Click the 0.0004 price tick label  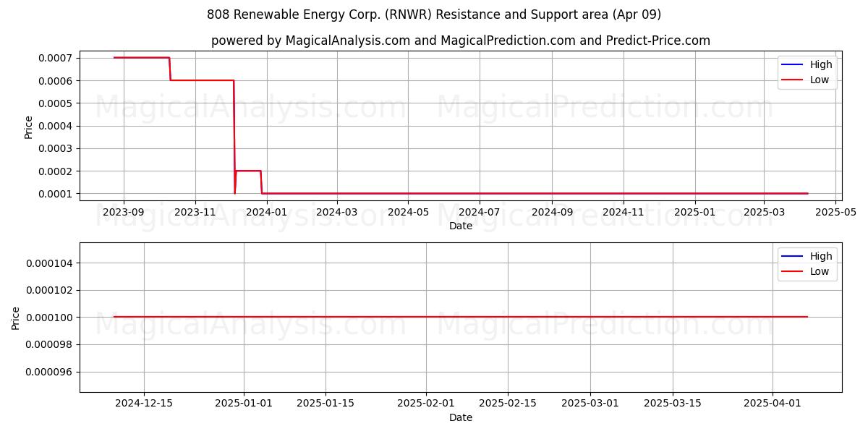click(x=56, y=126)
